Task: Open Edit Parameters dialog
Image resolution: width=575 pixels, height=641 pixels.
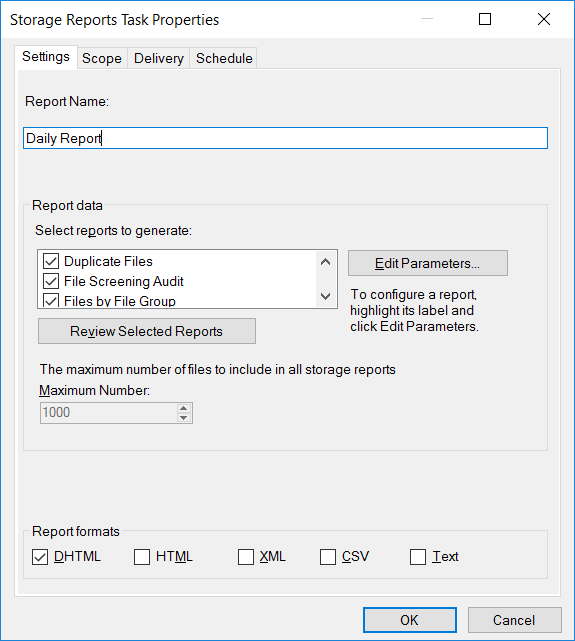Action: [428, 263]
